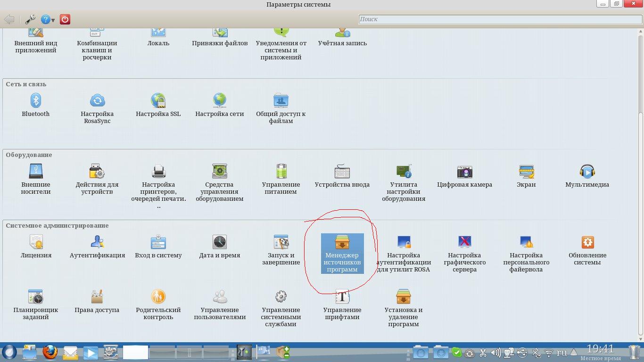Image resolution: width=644 pixels, height=362 pixels.
Task: Open Аутентификация settings
Action: pyautogui.click(x=97, y=246)
